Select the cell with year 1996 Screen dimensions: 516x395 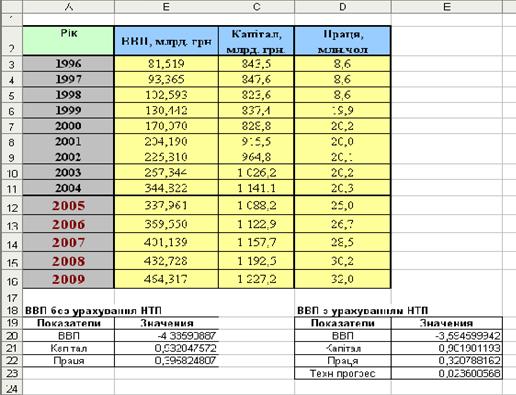tap(68, 63)
